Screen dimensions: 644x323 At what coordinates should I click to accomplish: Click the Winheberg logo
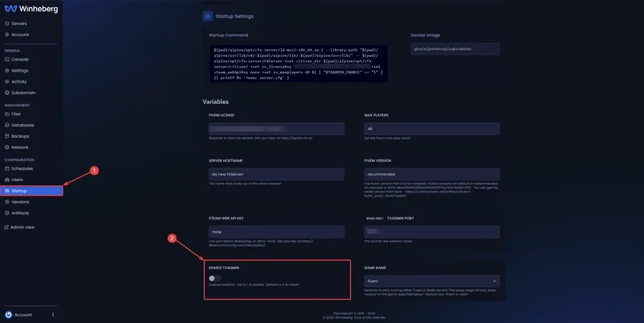[31, 9]
